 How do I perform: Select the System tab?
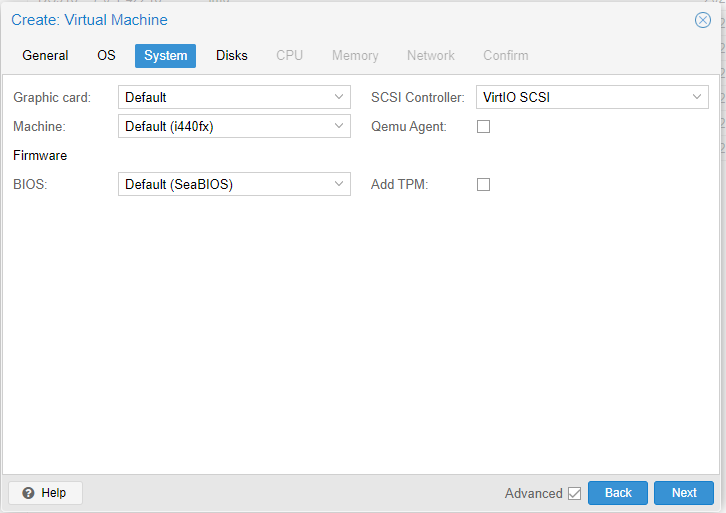click(165, 56)
